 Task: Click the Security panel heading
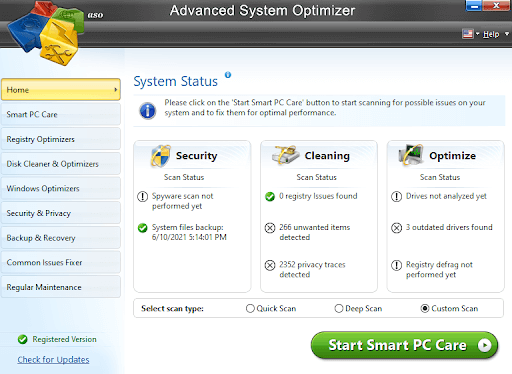pos(196,156)
